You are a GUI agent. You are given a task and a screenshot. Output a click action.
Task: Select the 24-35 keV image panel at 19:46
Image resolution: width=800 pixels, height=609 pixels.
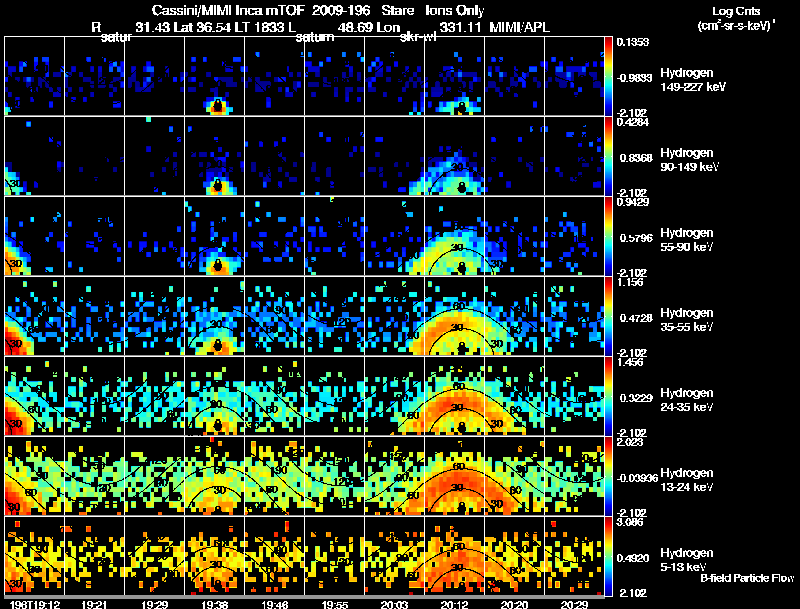coord(274,396)
